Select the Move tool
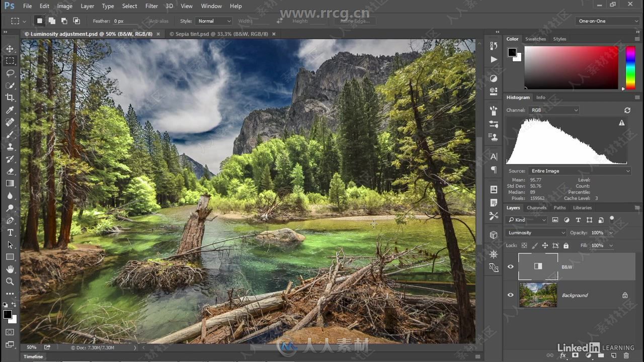 10,49
